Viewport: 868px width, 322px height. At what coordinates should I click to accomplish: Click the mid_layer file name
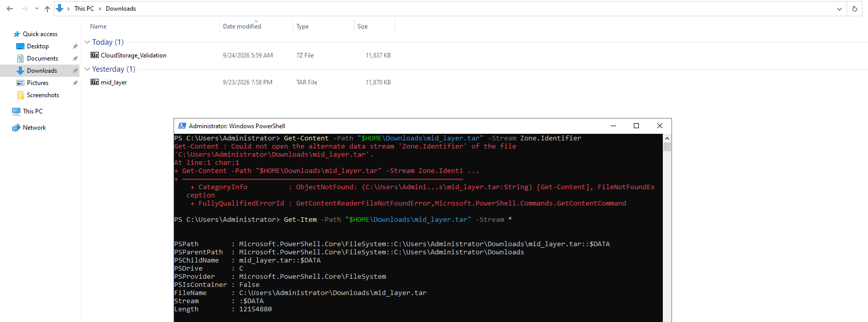pos(114,82)
